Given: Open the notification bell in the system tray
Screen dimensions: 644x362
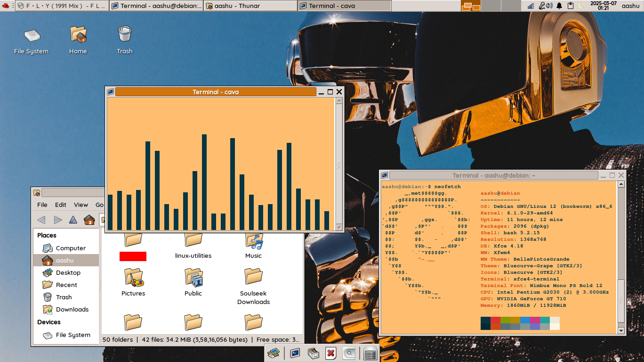Looking at the screenshot, I should tap(559, 6).
